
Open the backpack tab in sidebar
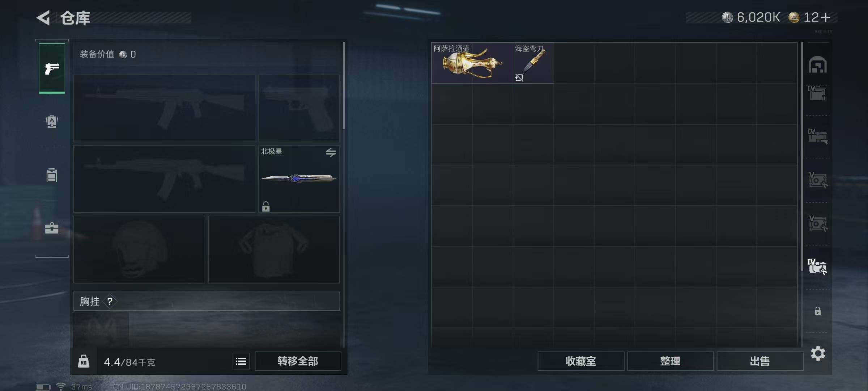coord(52,122)
